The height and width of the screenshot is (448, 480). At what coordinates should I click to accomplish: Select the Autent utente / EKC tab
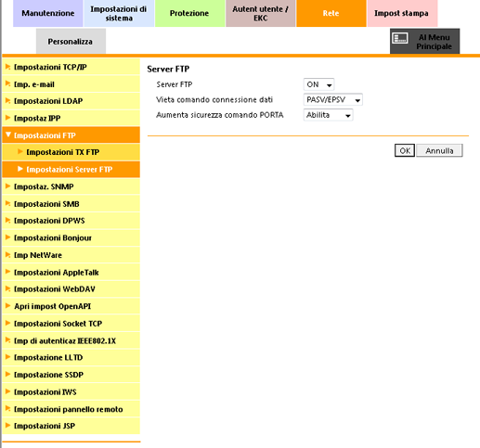[260, 13]
